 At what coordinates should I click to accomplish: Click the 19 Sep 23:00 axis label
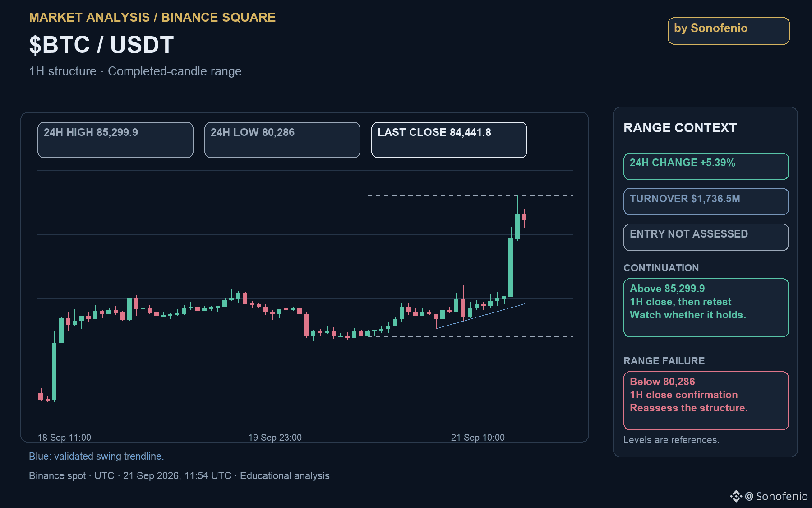[x=275, y=437]
